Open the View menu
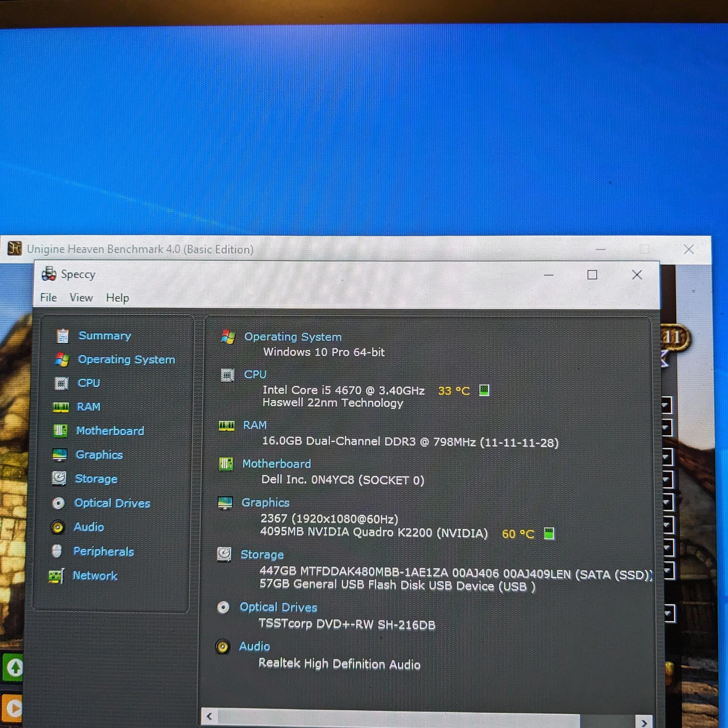This screenshot has height=728, width=728. tap(81, 298)
